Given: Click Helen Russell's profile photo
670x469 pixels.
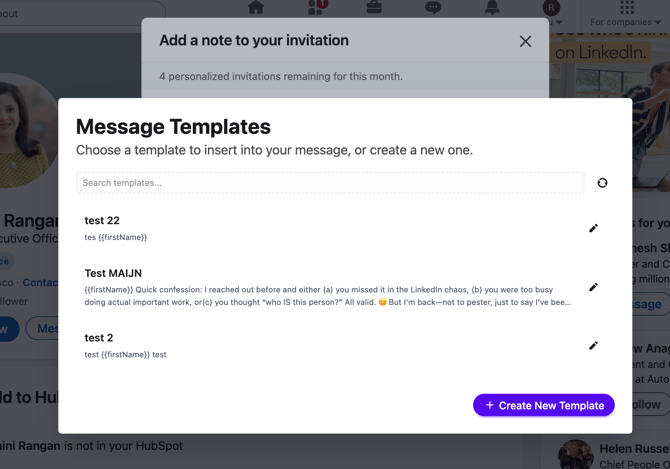Looking at the screenshot, I should (x=577, y=455).
